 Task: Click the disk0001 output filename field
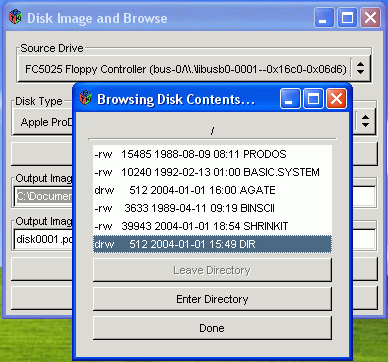coord(43,239)
